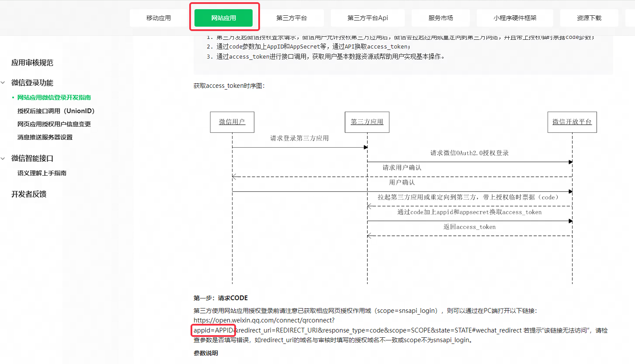Open 网站应用微信登录开发指南 page
635x364 pixels.
coord(54,97)
